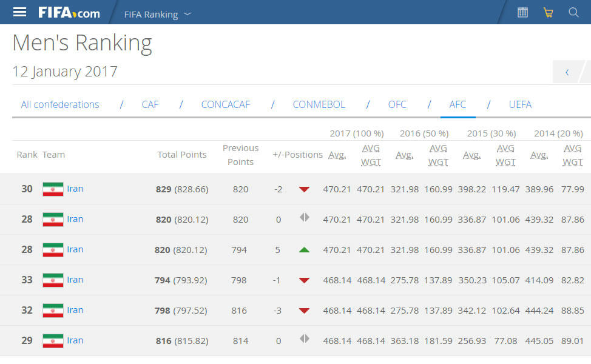
Task: Click the Iran flag in rank 30 row
Action: coord(53,189)
